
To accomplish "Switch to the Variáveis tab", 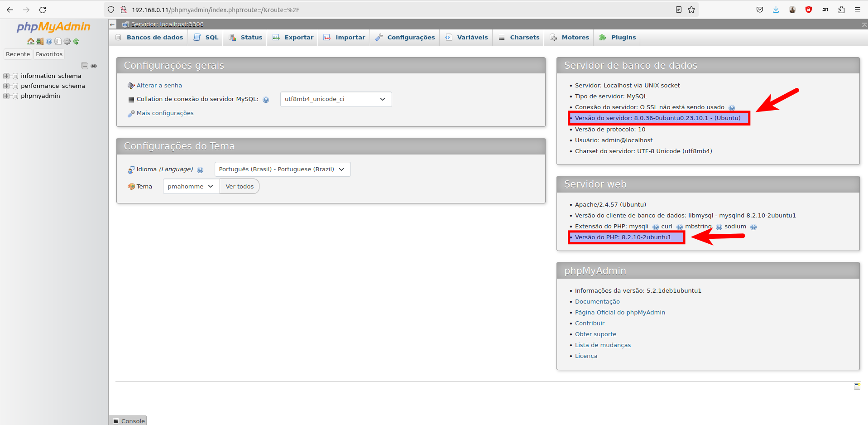I will 466,38.
